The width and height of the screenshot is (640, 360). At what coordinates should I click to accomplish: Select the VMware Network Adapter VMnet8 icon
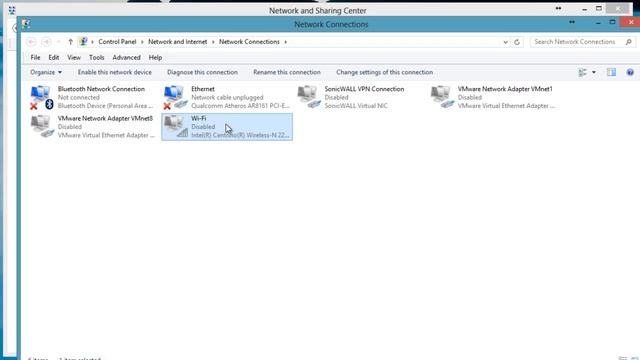click(42, 127)
